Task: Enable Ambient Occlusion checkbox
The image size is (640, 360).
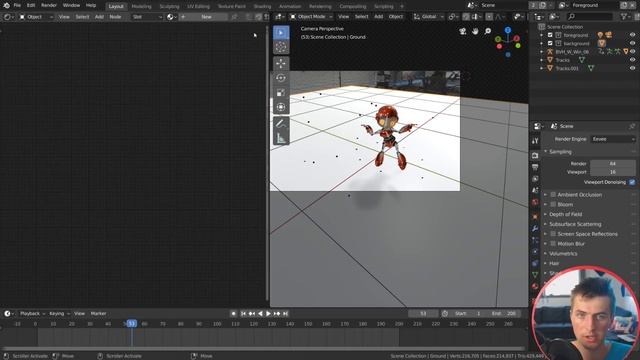Action: pyautogui.click(x=553, y=195)
